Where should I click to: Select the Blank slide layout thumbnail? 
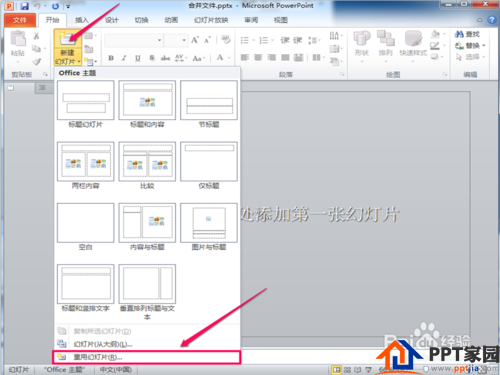point(86,223)
